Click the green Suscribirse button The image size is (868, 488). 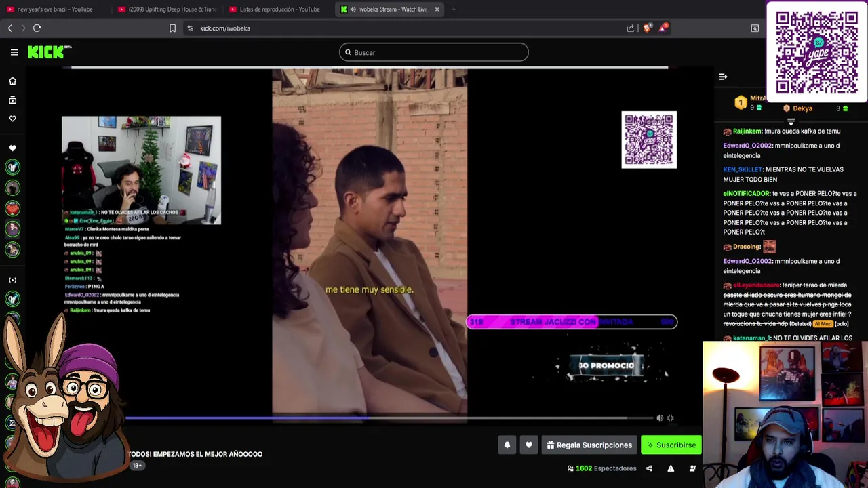pyautogui.click(x=671, y=445)
